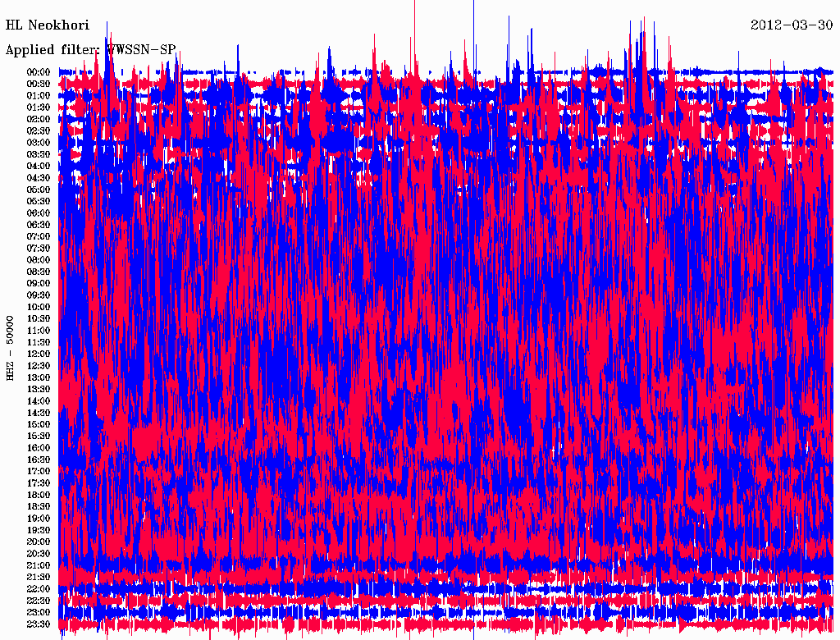Image resolution: width=840 pixels, height=640 pixels.
Task: Select the 16:30 time row label
Action: point(39,460)
